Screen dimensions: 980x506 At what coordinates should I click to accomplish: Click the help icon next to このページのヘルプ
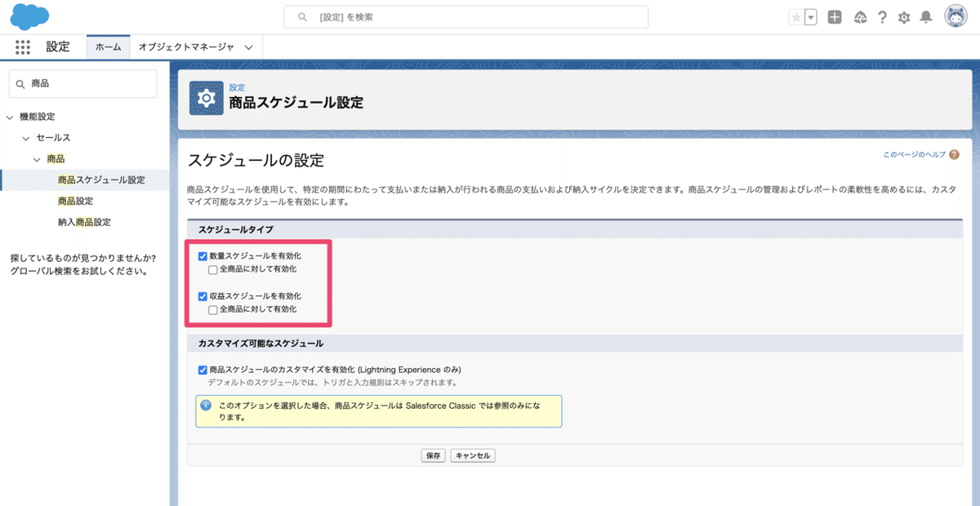(x=954, y=154)
